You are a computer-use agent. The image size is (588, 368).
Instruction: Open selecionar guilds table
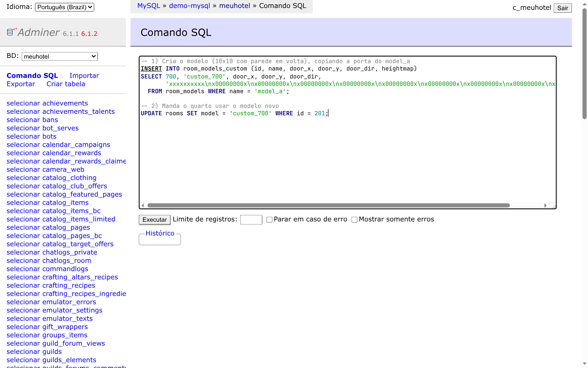click(34, 352)
